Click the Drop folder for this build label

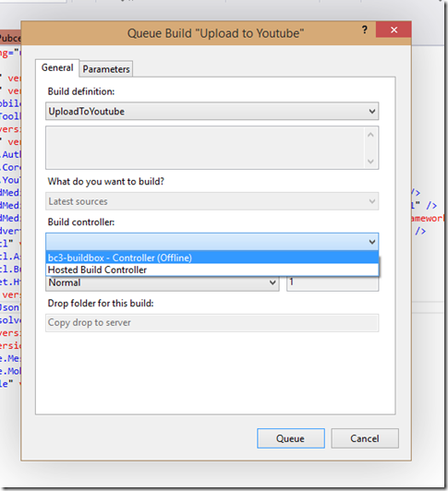tap(101, 303)
